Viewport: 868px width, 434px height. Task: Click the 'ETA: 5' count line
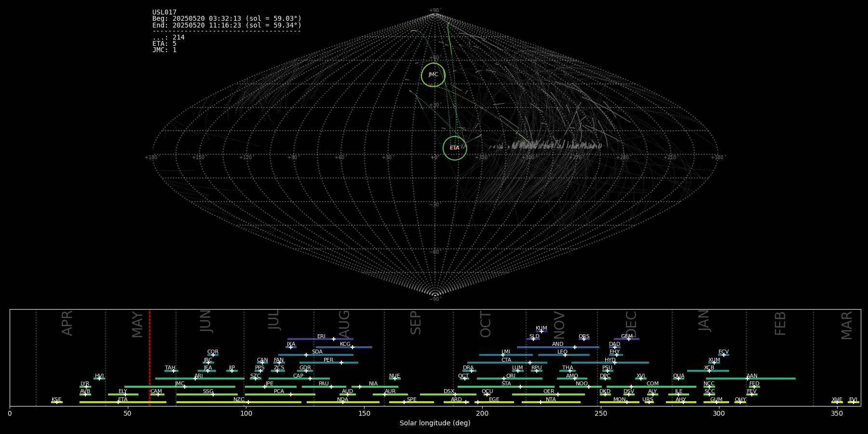click(164, 43)
